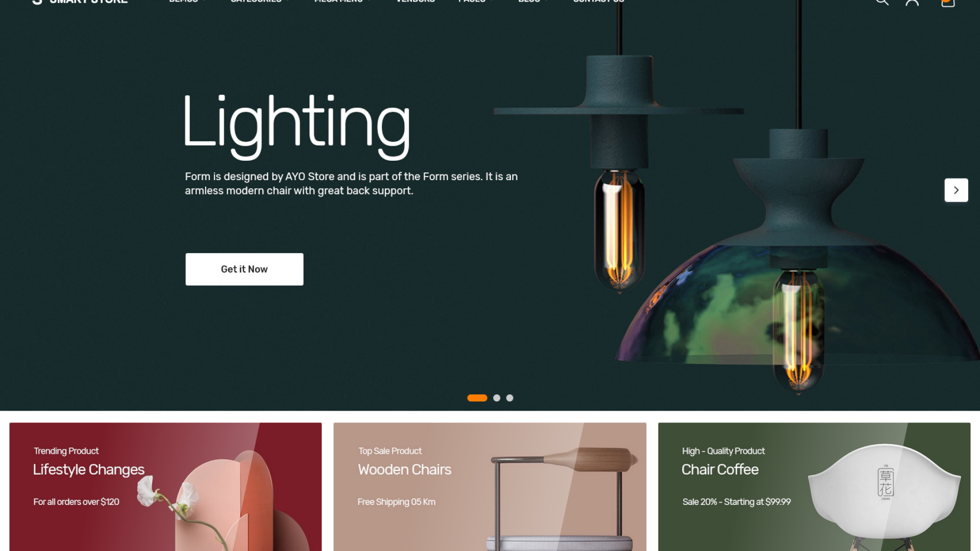Open the Blog menu item
Viewport: 980px width, 551px height.
pyautogui.click(x=533, y=1)
